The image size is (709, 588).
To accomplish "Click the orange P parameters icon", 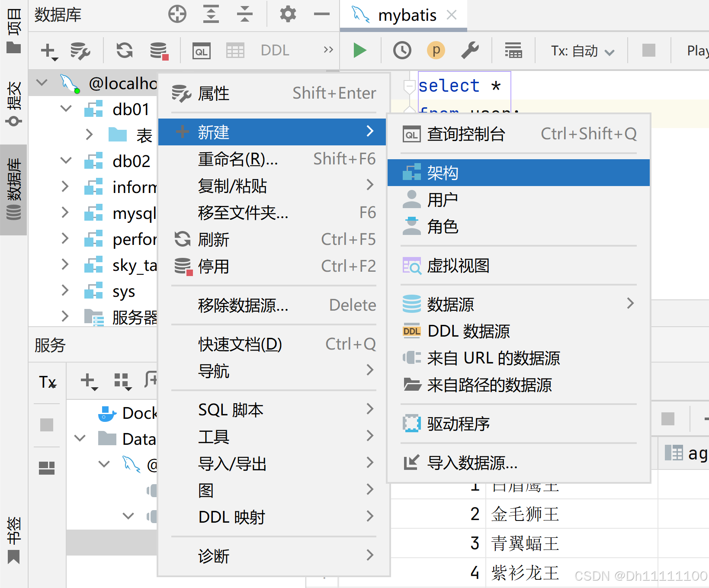I will click(436, 51).
